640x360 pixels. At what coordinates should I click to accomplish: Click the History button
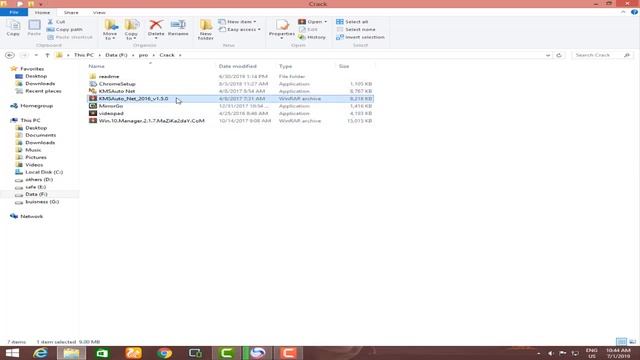312,37
